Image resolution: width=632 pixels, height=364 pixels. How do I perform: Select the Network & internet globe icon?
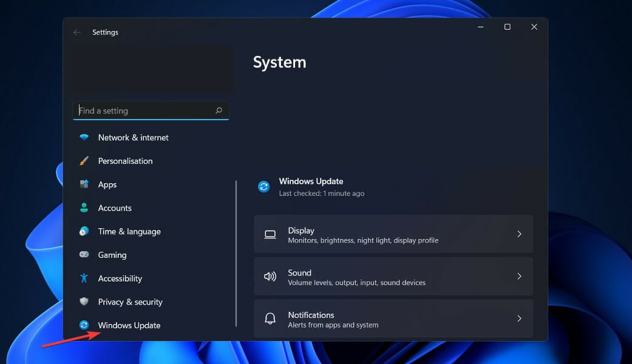(84, 137)
